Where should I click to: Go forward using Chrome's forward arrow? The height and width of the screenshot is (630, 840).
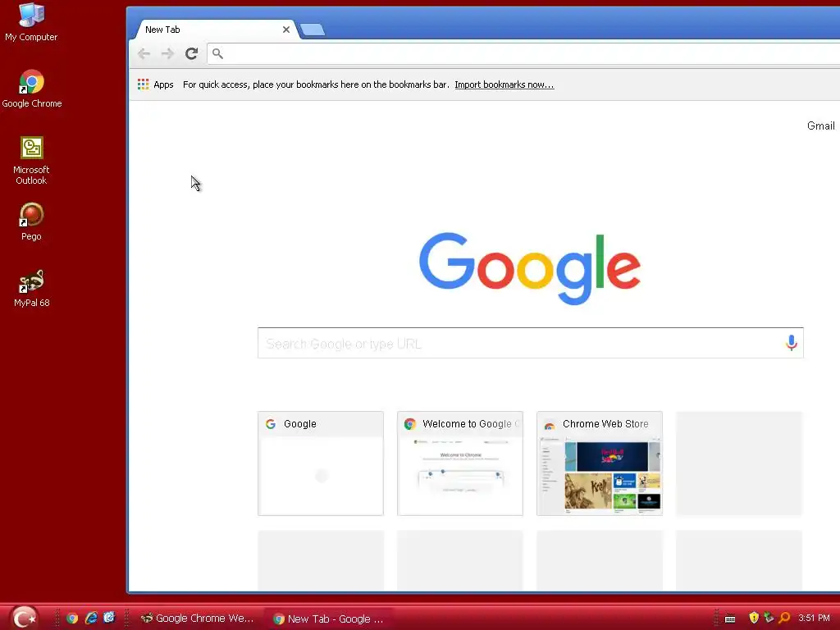pos(167,53)
